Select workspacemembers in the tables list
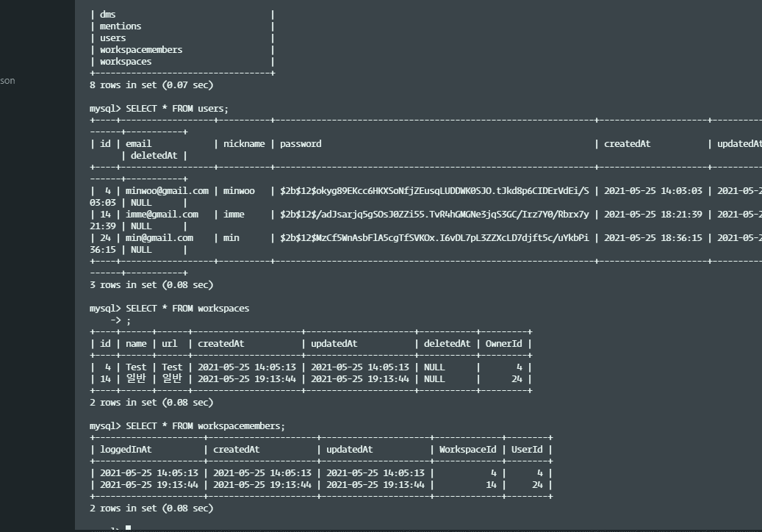 [141, 50]
